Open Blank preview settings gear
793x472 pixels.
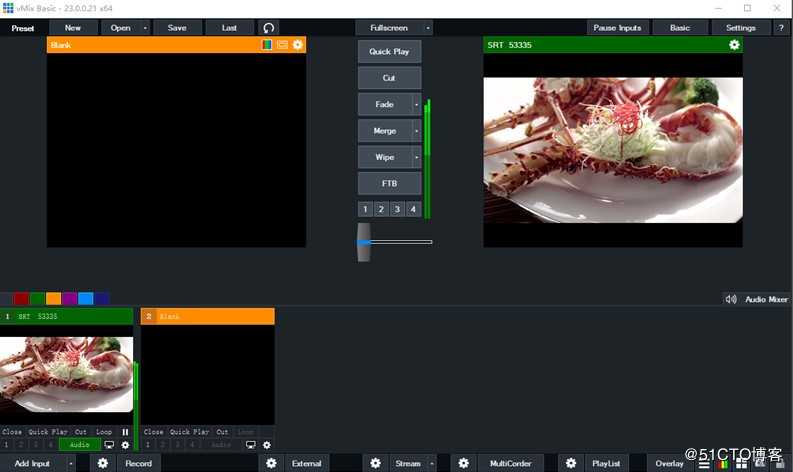(x=297, y=45)
